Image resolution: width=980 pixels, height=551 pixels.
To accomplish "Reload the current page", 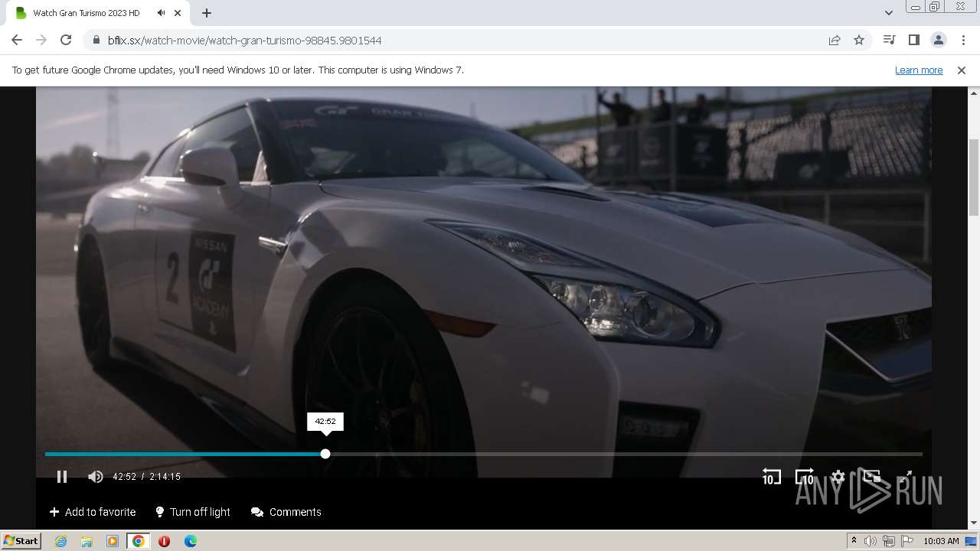I will tap(66, 40).
